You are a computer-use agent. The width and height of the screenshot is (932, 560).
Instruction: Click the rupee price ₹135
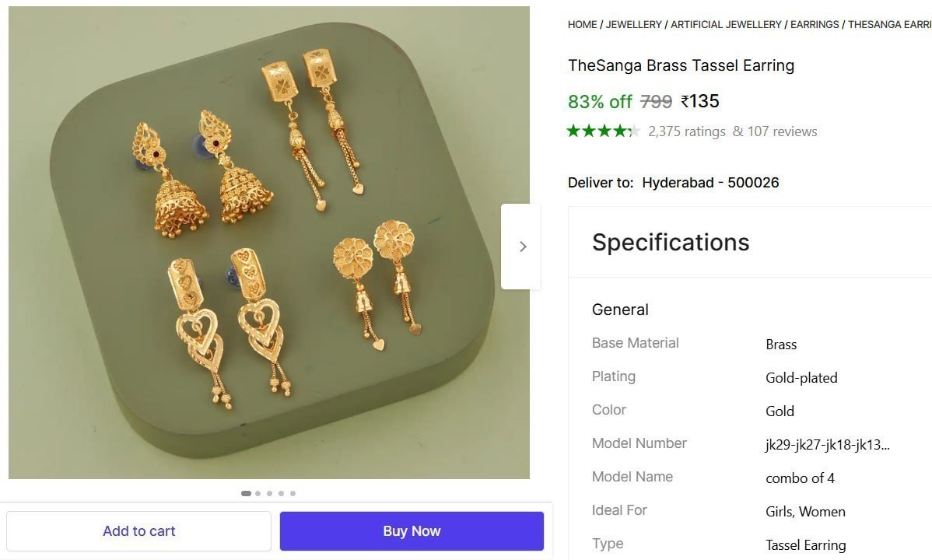[x=699, y=101]
